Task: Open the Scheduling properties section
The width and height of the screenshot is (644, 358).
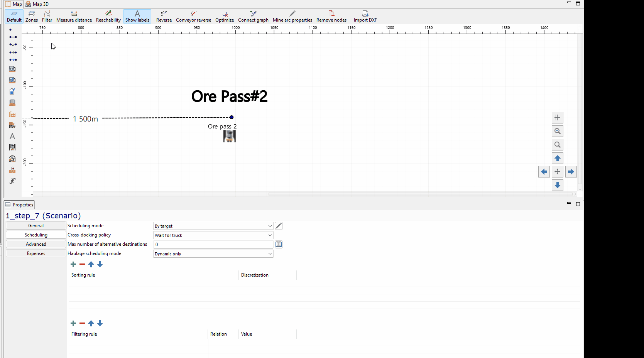Action: point(36,235)
